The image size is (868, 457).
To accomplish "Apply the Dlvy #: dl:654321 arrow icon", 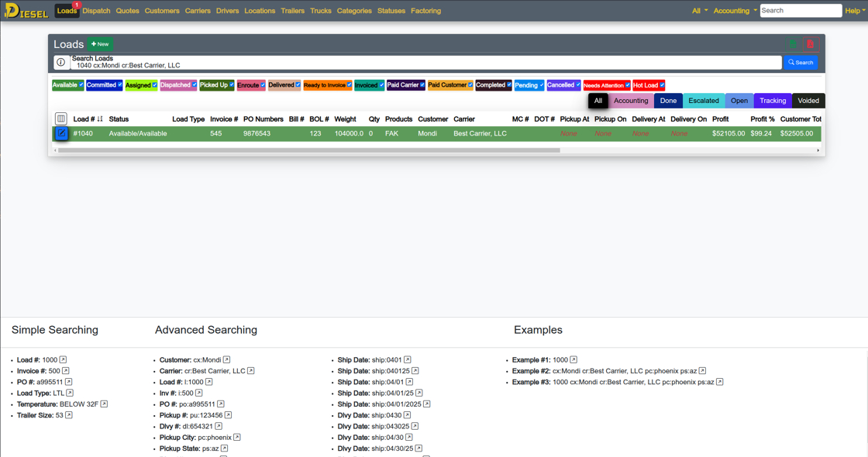I will 219,426.
